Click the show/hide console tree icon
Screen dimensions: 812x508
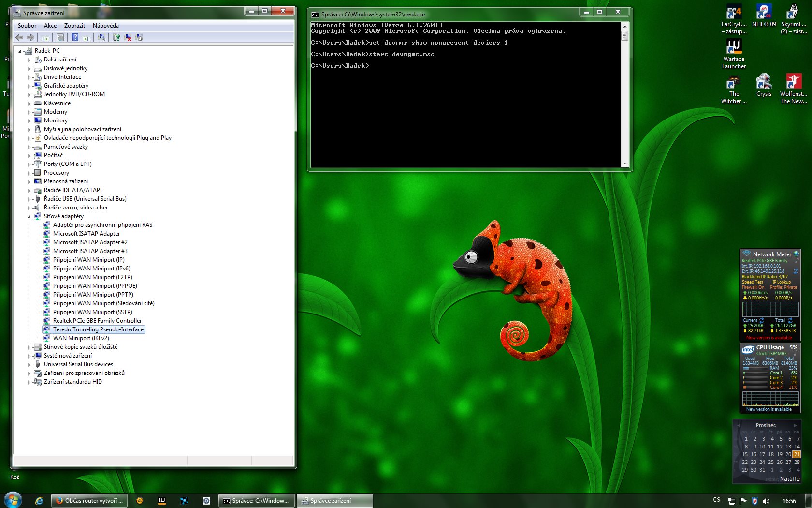tap(45, 37)
